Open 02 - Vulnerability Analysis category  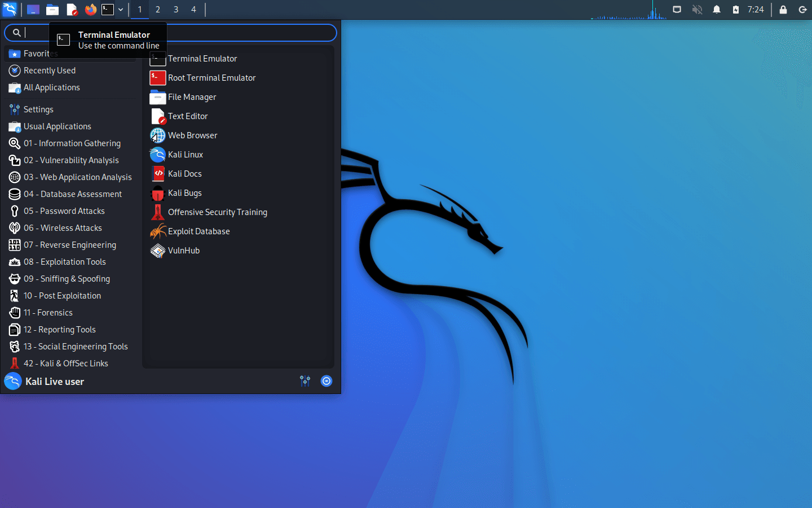click(x=71, y=160)
